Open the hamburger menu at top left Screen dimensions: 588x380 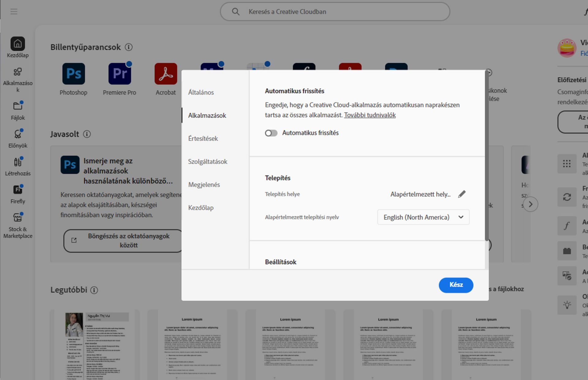pyautogui.click(x=14, y=12)
